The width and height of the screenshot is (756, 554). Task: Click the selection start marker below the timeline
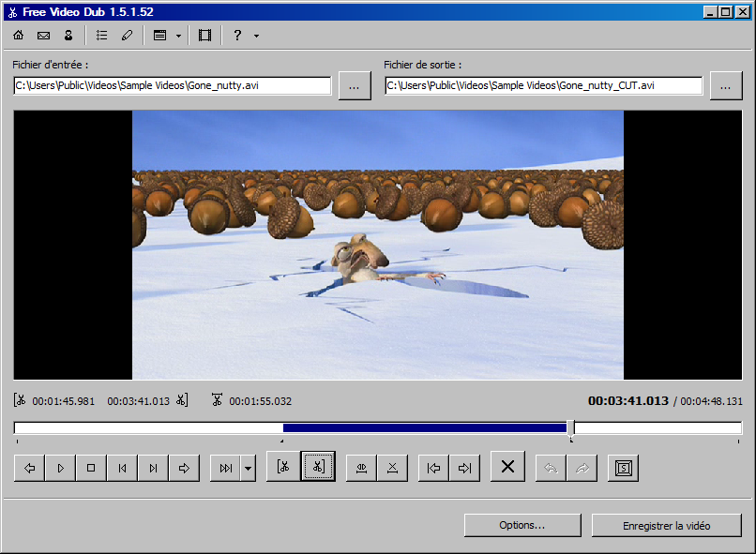(282, 441)
